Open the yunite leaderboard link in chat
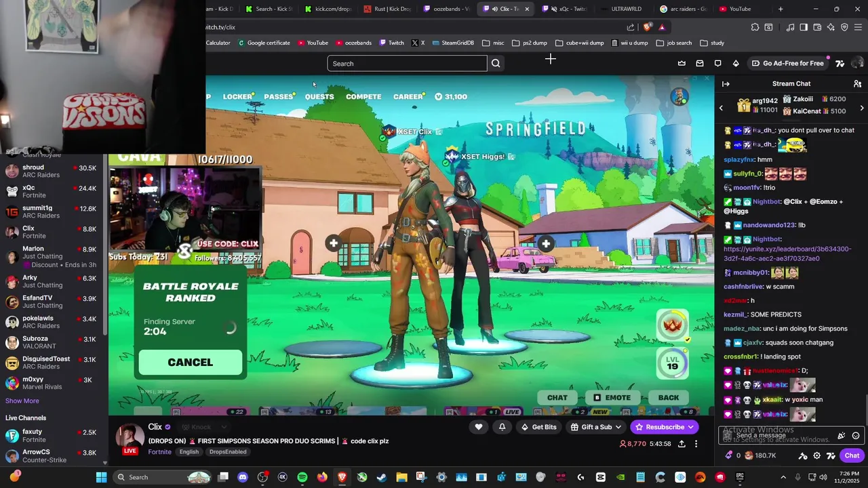 point(787,253)
